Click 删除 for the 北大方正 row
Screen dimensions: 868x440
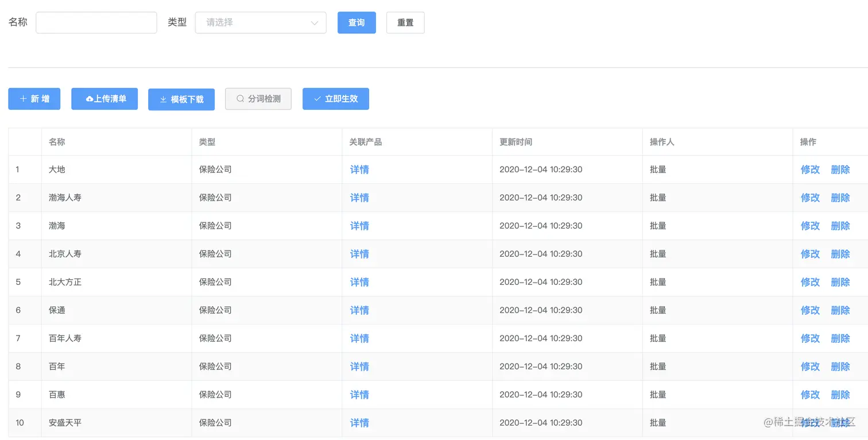pyautogui.click(x=840, y=282)
